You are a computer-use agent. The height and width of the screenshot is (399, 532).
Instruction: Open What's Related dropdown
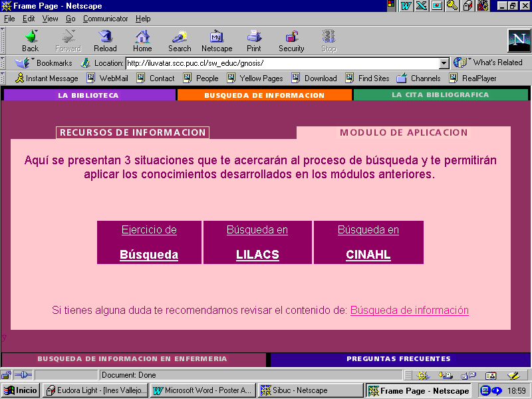(489, 63)
